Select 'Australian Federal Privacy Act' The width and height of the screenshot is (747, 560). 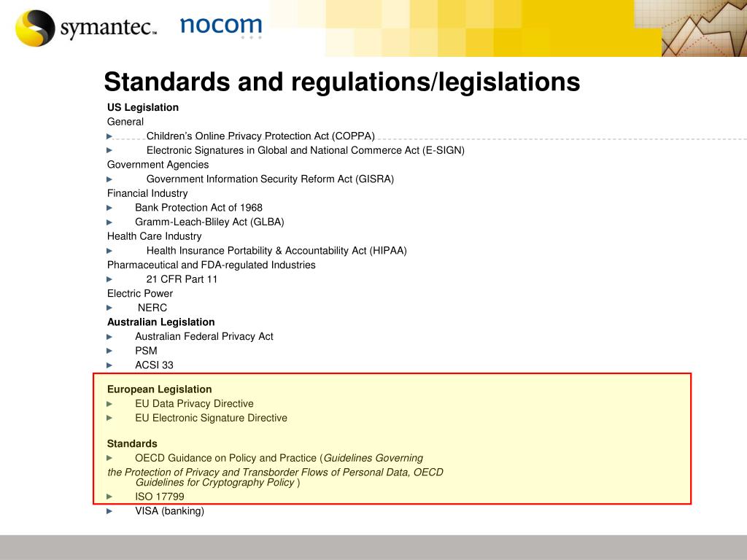click(204, 337)
